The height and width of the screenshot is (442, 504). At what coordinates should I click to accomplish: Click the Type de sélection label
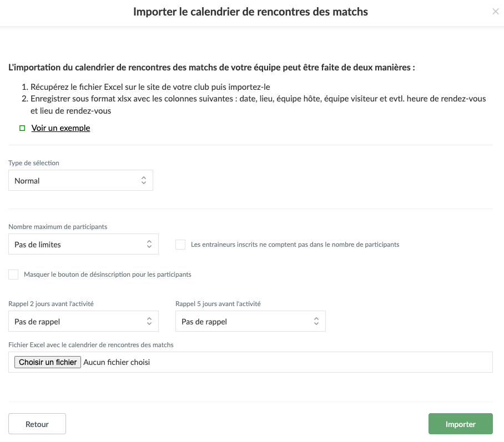point(34,163)
